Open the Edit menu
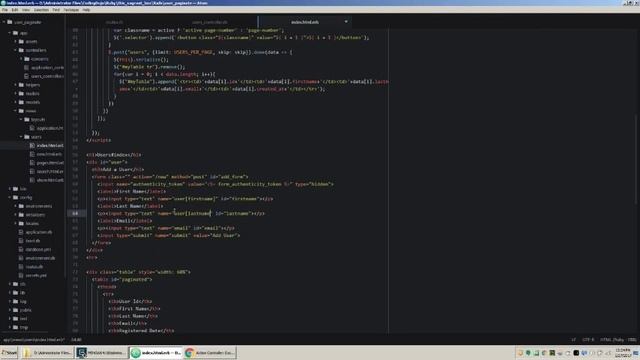This screenshot has height=360, width=640. point(15,10)
